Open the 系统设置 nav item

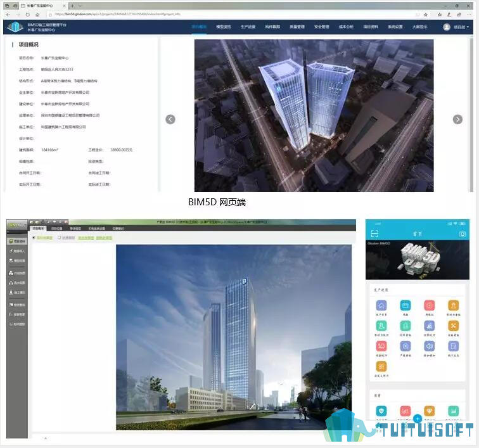click(x=395, y=27)
